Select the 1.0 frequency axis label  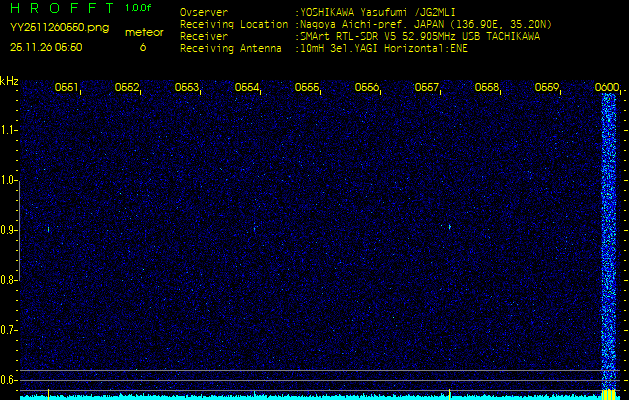coord(9,180)
